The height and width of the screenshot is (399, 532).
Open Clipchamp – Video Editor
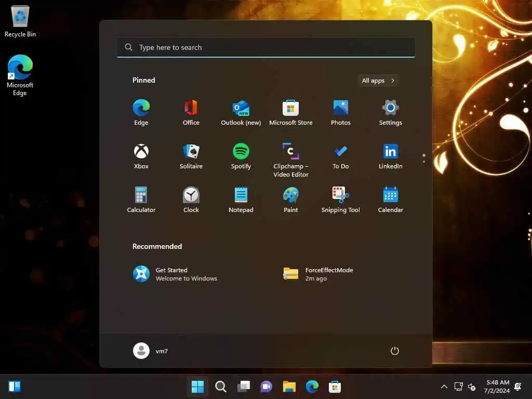(x=291, y=160)
